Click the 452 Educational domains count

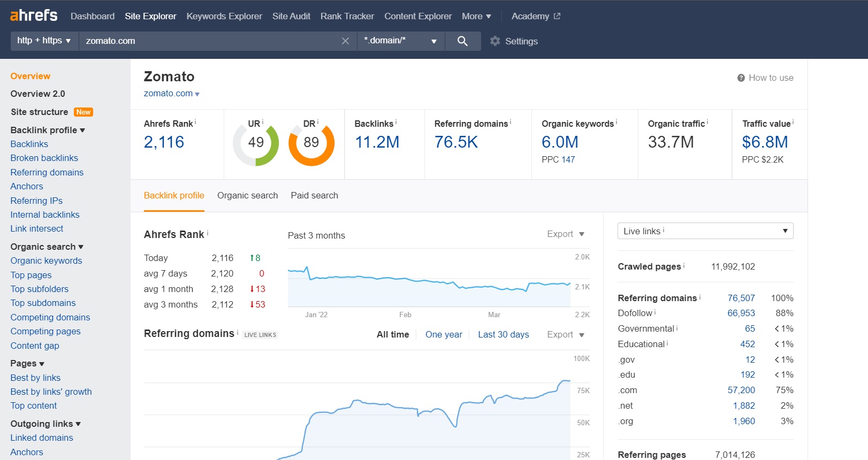[x=748, y=344]
